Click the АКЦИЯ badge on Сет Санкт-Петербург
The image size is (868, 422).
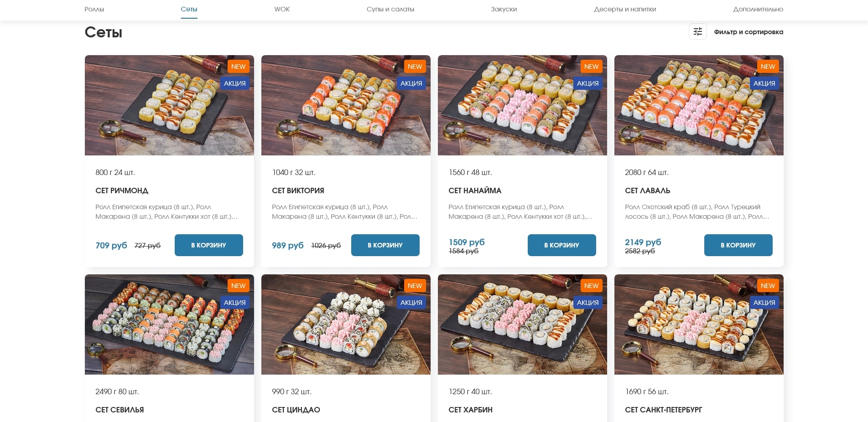coord(764,303)
